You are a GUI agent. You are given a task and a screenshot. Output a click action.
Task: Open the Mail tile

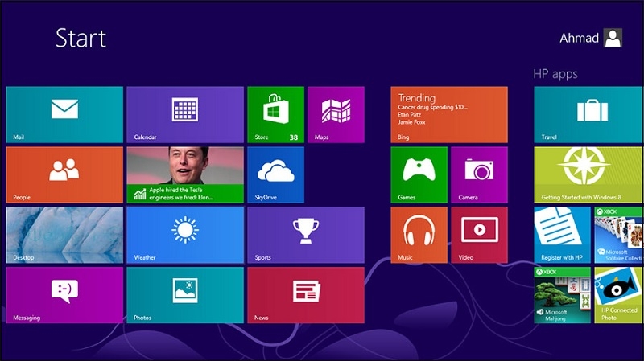coord(64,114)
